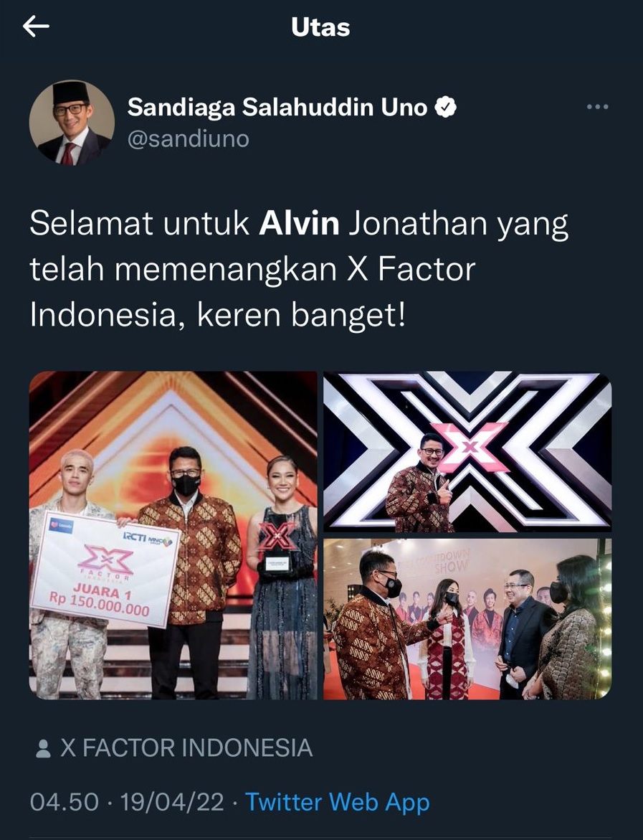
Task: Tap the pink X logo in photo
Action: point(470,446)
